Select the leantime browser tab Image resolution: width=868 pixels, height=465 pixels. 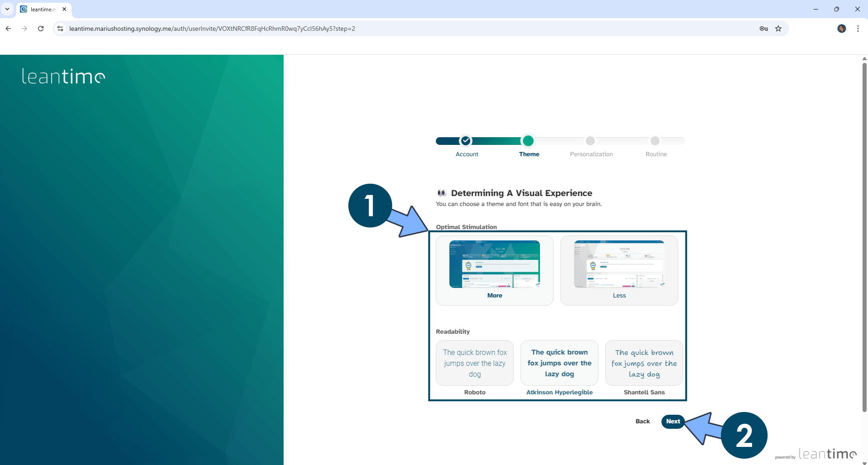click(43, 9)
